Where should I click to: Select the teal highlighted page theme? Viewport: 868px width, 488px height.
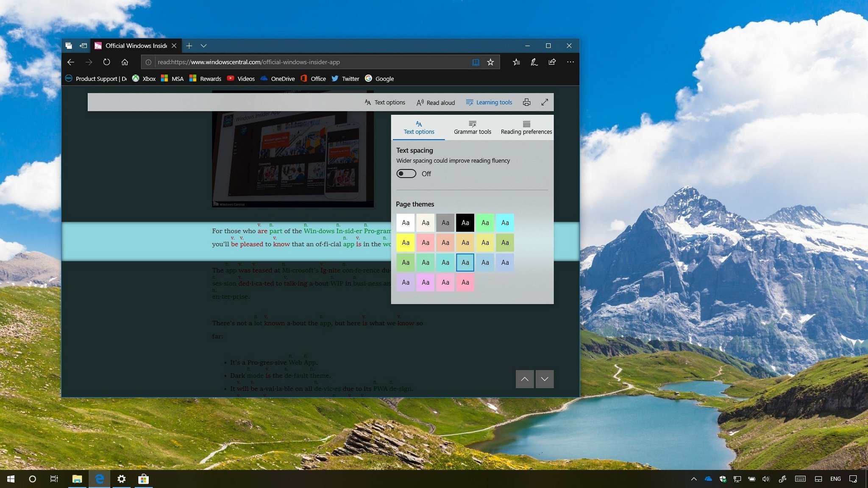[x=466, y=262]
